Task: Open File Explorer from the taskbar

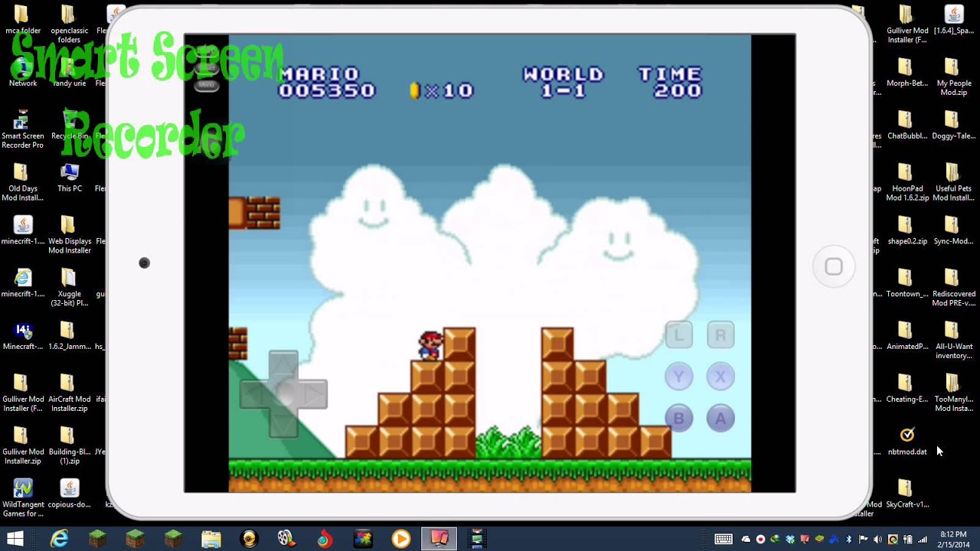Action: tap(211, 539)
